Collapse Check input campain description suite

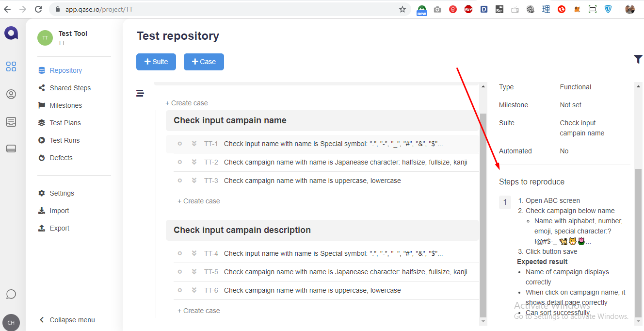(322, 230)
